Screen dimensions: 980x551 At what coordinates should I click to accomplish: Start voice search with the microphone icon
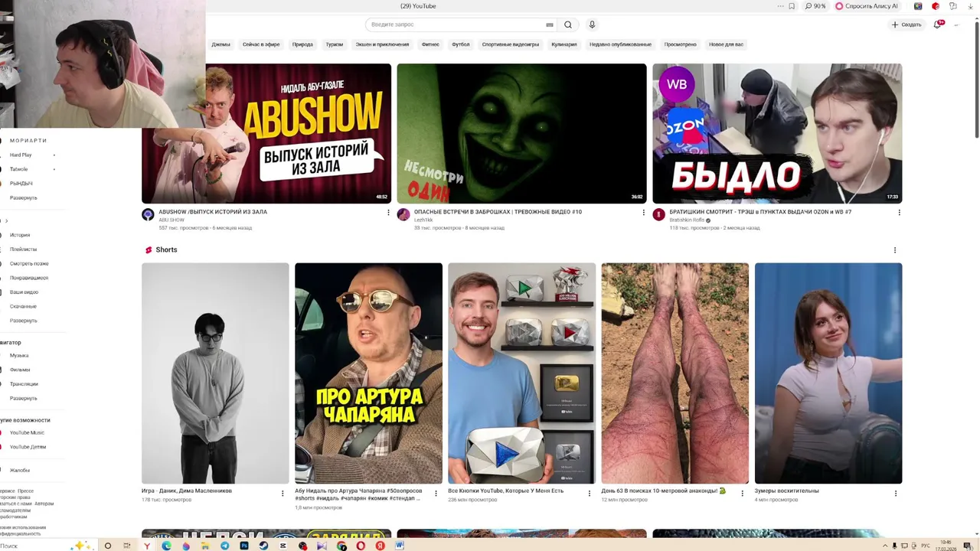point(592,24)
